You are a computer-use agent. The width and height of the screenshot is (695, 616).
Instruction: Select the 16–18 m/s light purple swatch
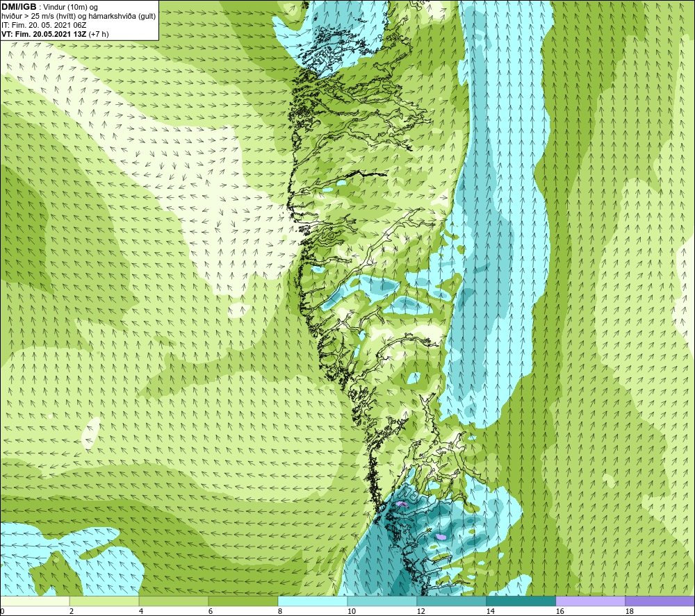click(x=590, y=601)
